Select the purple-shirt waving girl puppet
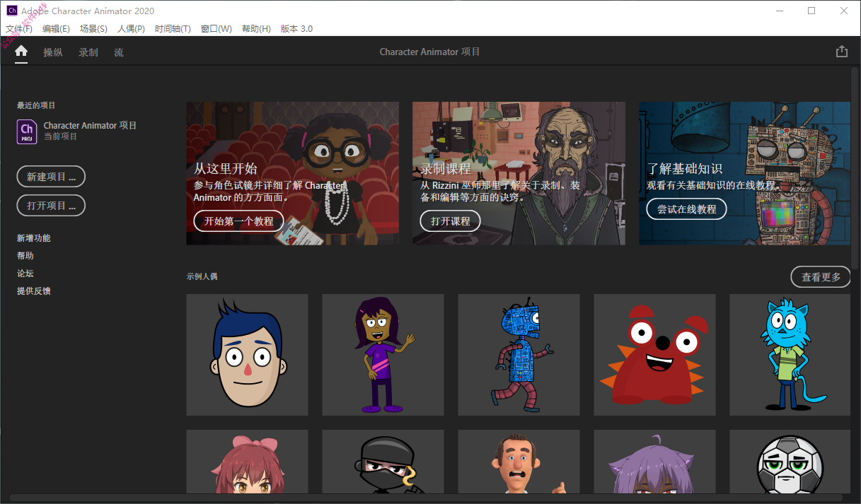This screenshot has height=504, width=861. (x=383, y=355)
